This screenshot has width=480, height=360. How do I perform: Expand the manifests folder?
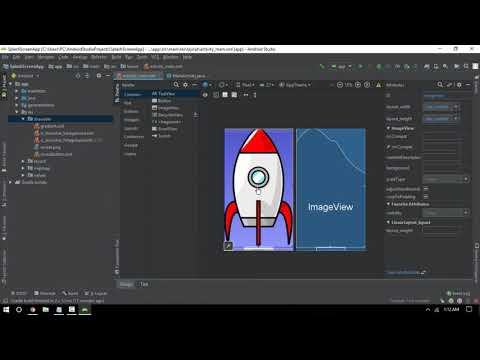[17, 91]
